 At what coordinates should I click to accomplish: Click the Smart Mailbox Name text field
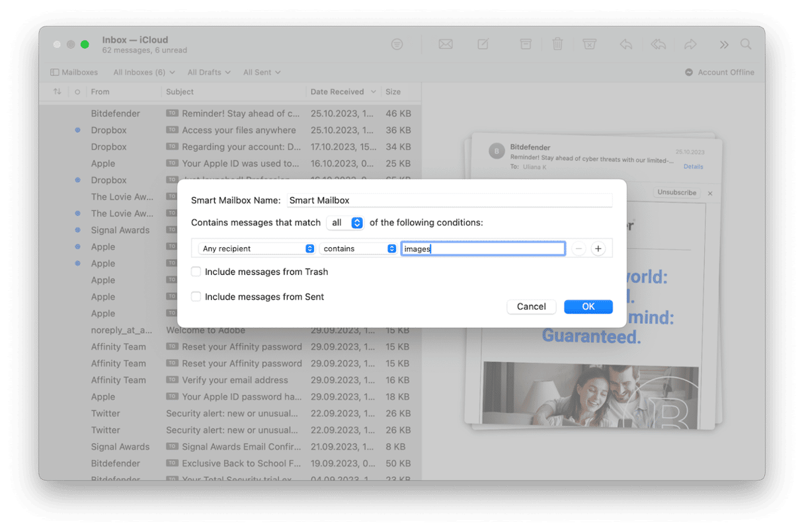coord(450,200)
